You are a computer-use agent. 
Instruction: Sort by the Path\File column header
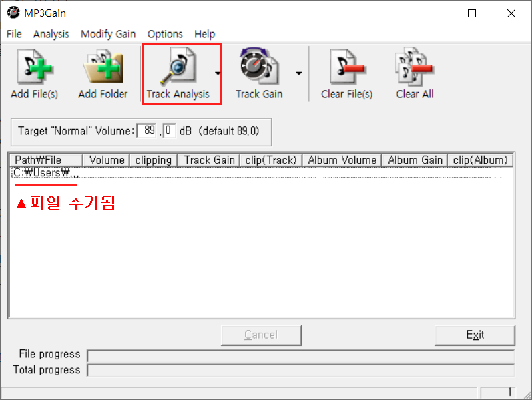(x=46, y=160)
